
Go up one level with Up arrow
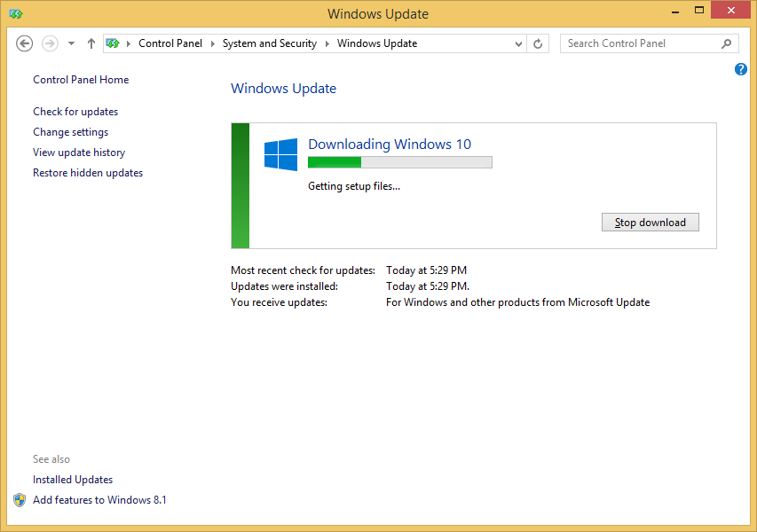[x=91, y=43]
